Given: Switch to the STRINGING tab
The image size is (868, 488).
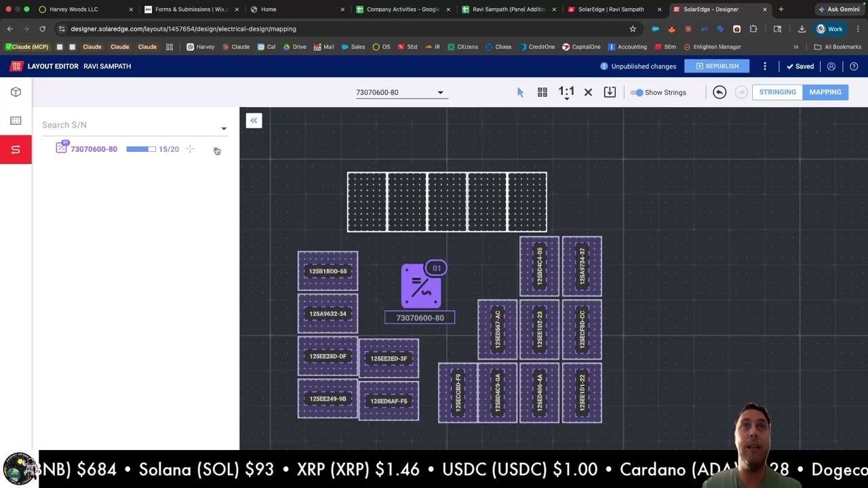Looking at the screenshot, I should click(x=777, y=92).
